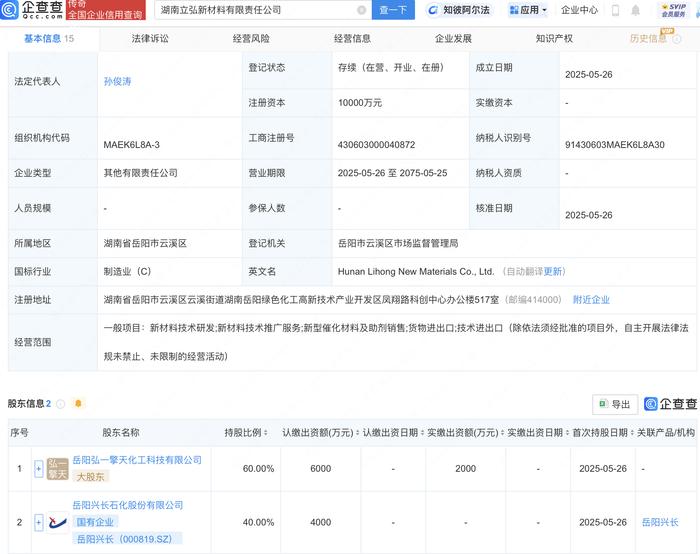Open 知彼阿尔法 assistant
The height and width of the screenshot is (554, 700).
pyautogui.click(x=459, y=10)
